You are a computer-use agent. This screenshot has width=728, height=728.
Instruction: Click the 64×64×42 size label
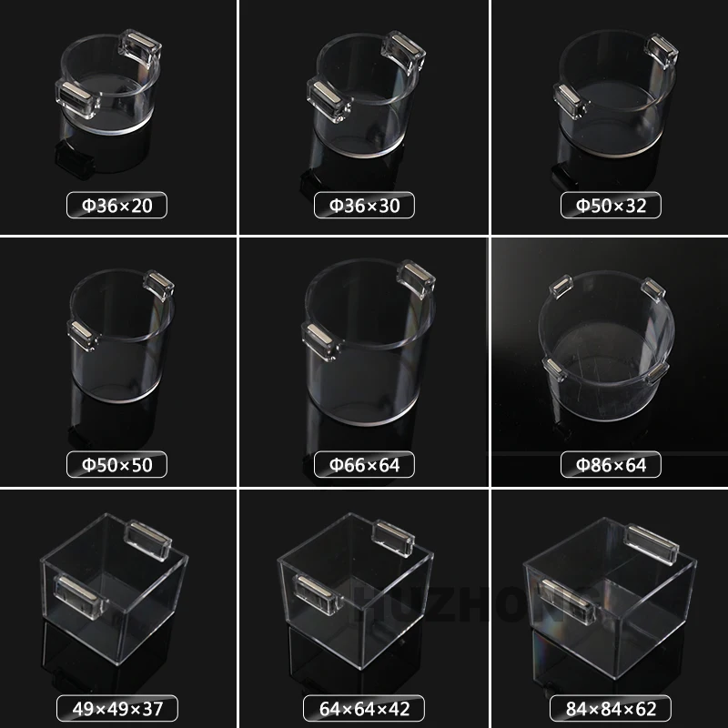point(364,709)
